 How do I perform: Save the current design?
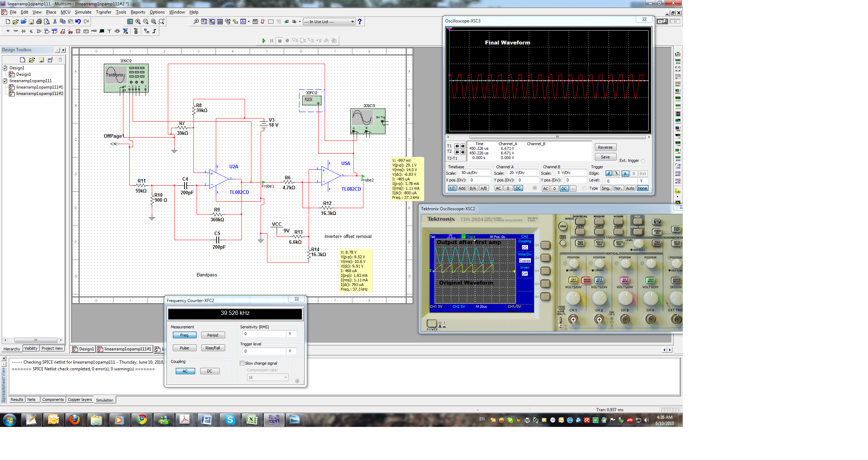coord(31,22)
